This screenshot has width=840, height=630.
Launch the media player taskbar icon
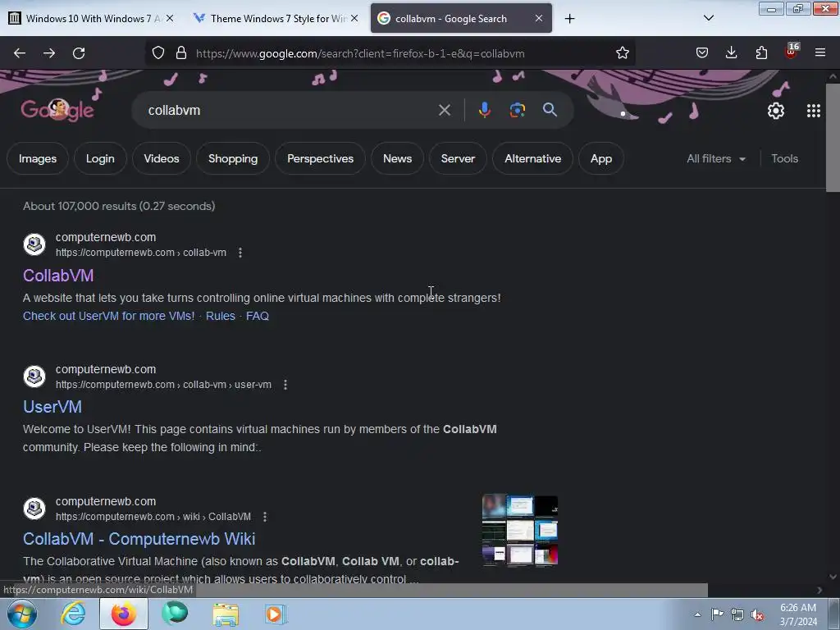[x=276, y=614]
